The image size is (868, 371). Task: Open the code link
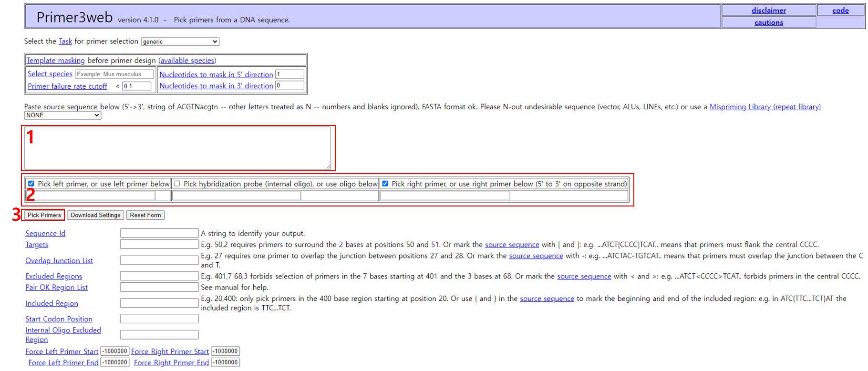840,10
